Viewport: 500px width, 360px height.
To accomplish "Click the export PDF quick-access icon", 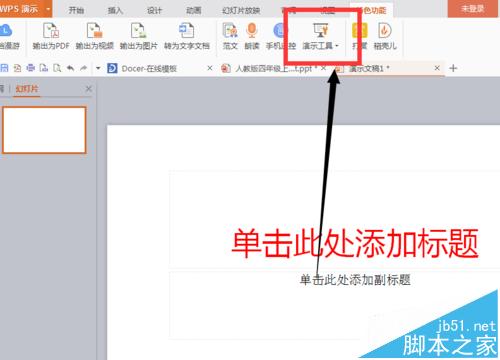I will [17, 68].
